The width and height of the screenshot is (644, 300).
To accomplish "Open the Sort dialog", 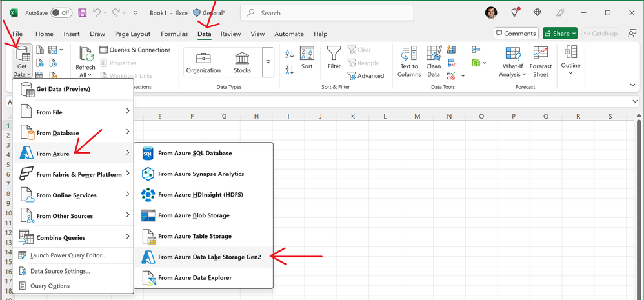I will pyautogui.click(x=307, y=58).
